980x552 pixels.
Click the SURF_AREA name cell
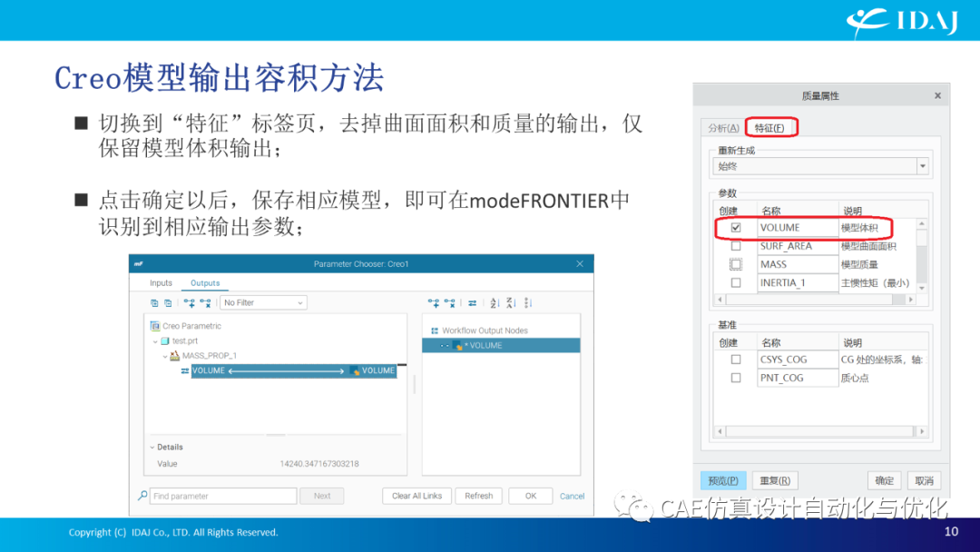click(798, 246)
